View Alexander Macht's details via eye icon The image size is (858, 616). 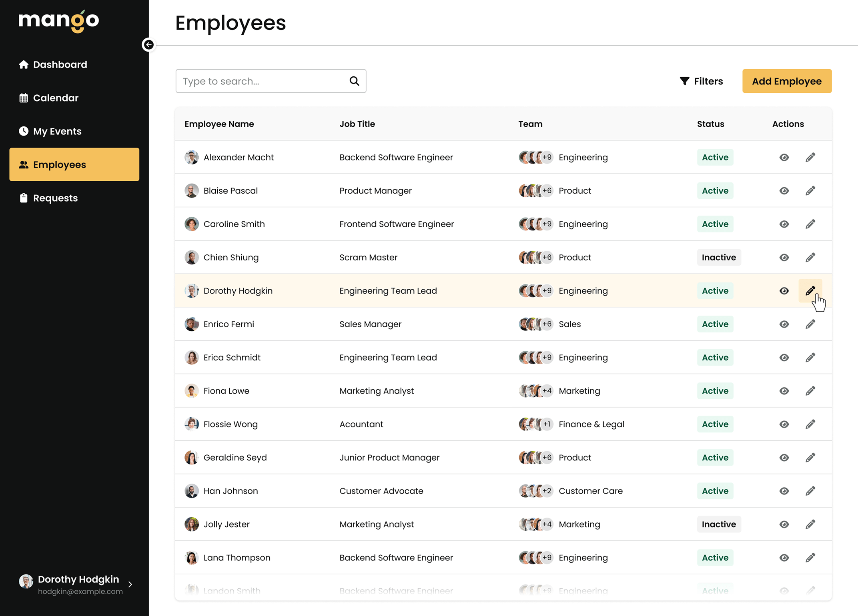pos(784,157)
